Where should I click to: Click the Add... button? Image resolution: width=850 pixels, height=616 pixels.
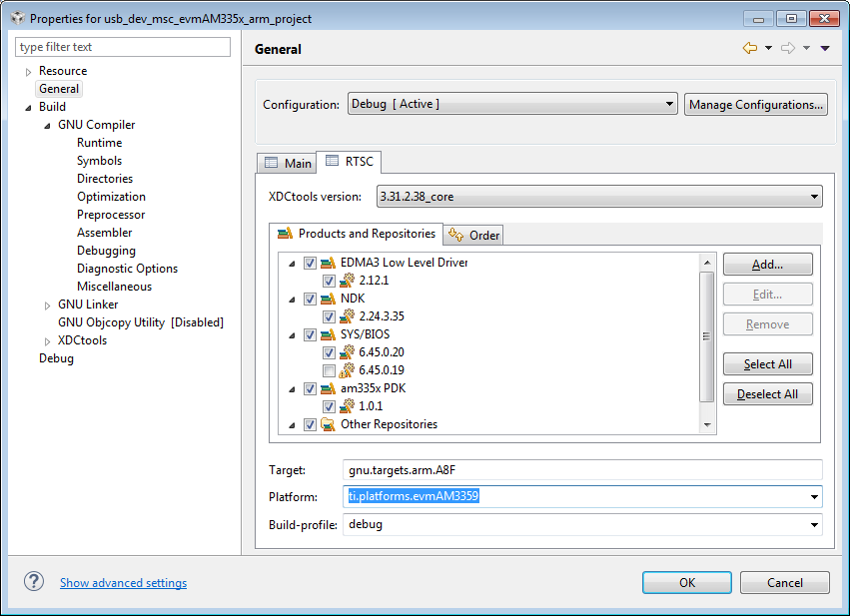click(768, 265)
